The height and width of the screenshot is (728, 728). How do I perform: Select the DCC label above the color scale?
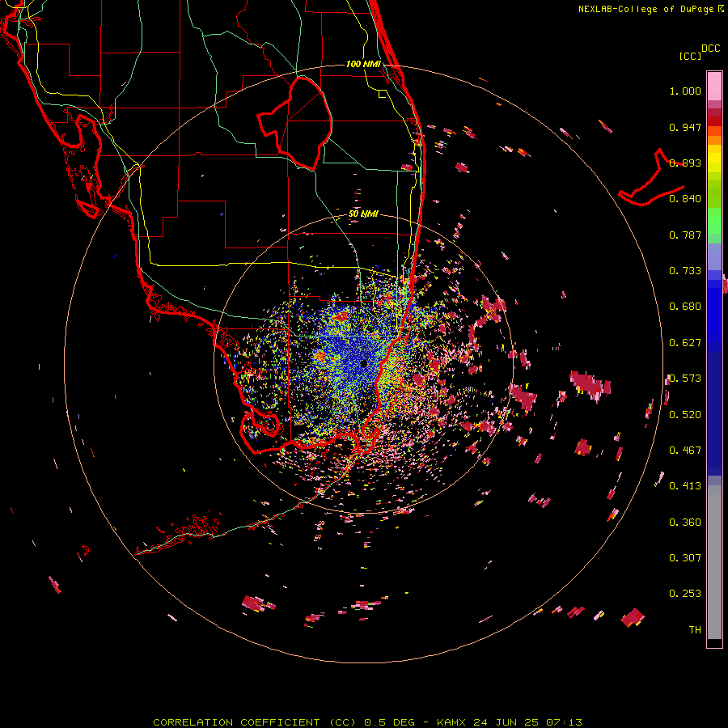pos(710,49)
